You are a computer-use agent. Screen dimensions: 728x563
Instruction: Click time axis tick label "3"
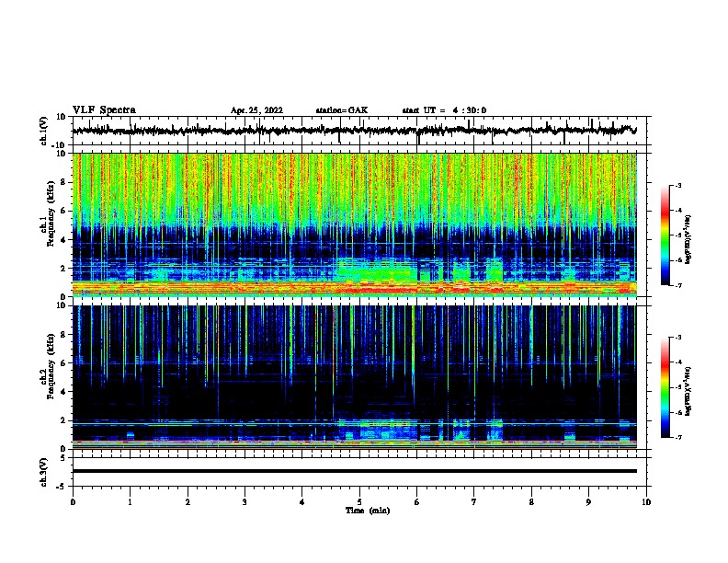coord(245,502)
